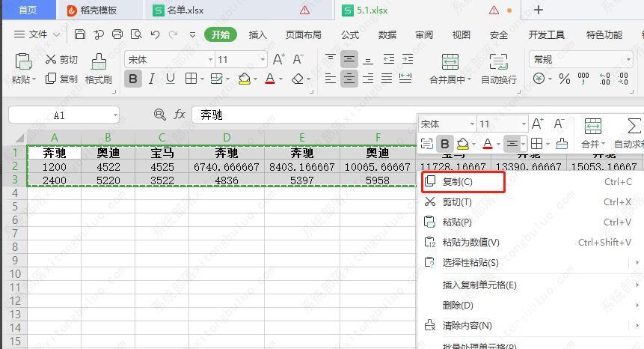The width and height of the screenshot is (644, 349).
Task: Switch to 页面布局 ribbon tab
Action: 304,35
